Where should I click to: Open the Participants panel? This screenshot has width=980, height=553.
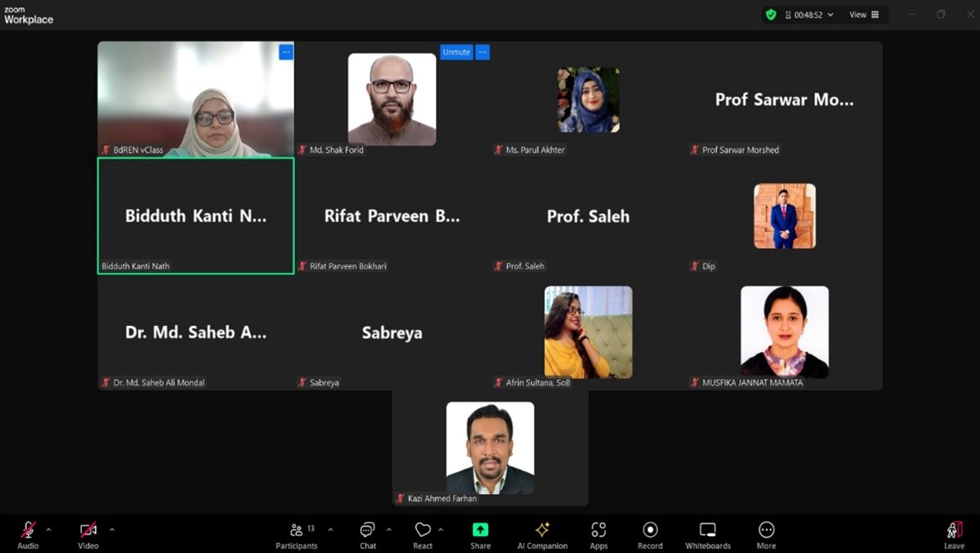296,535
